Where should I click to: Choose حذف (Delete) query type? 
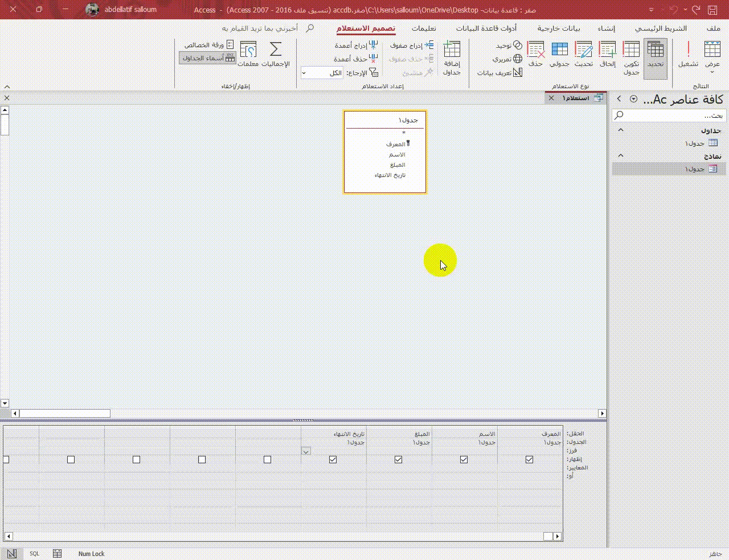[x=535, y=55]
